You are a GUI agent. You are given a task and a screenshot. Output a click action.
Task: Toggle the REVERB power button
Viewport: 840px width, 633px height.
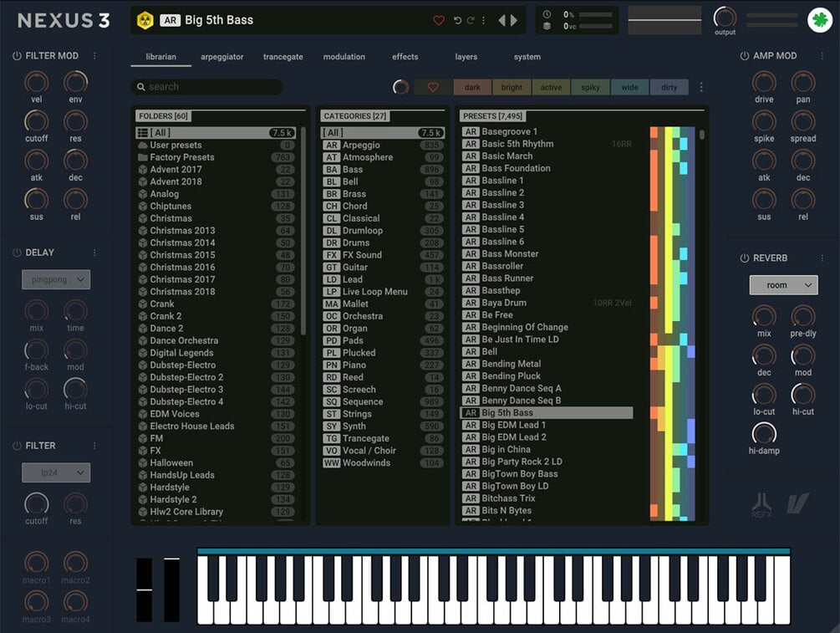tap(744, 258)
